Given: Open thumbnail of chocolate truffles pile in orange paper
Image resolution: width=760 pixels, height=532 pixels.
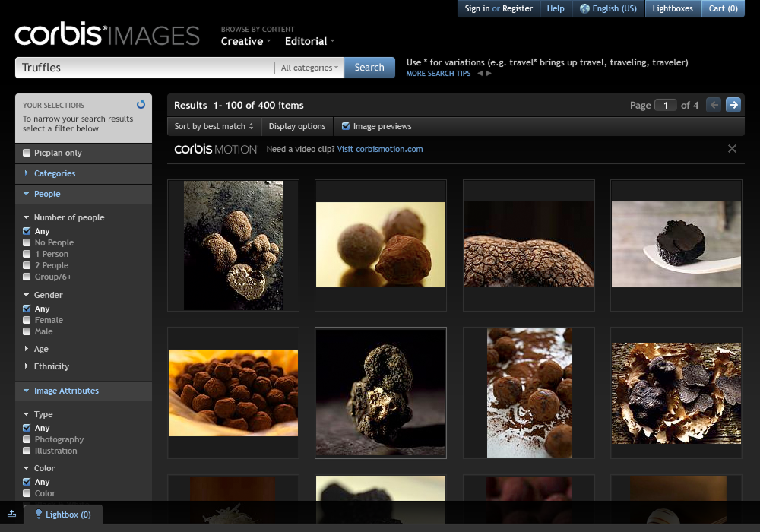Looking at the screenshot, I should click(233, 393).
